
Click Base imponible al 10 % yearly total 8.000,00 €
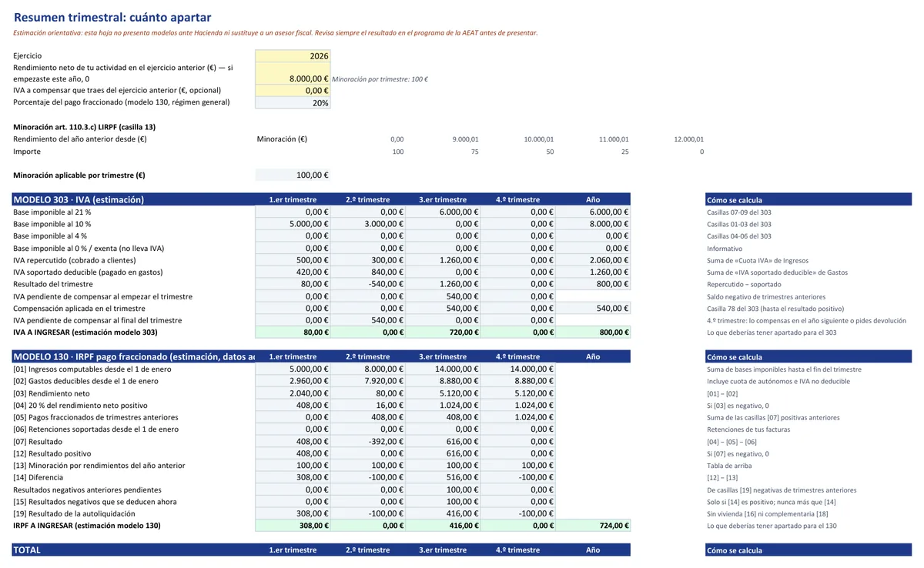593,224
